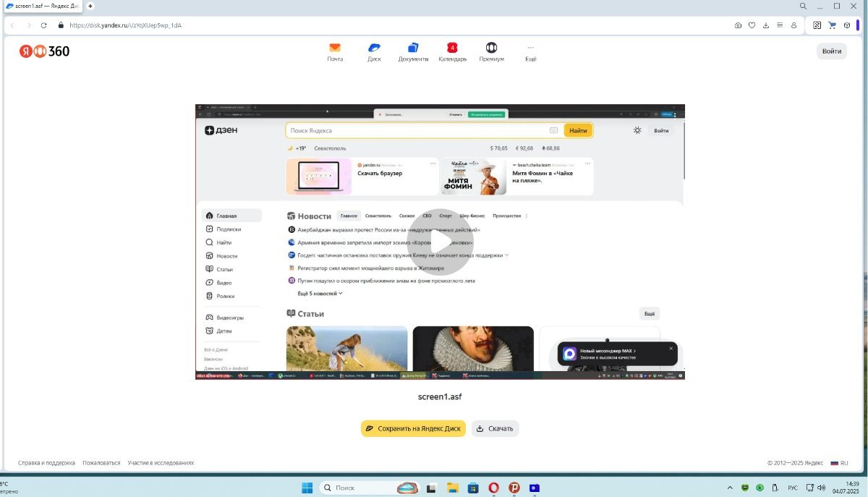Take a snapshot with the camera icon
Screen dimensions: 868x497
738,25
